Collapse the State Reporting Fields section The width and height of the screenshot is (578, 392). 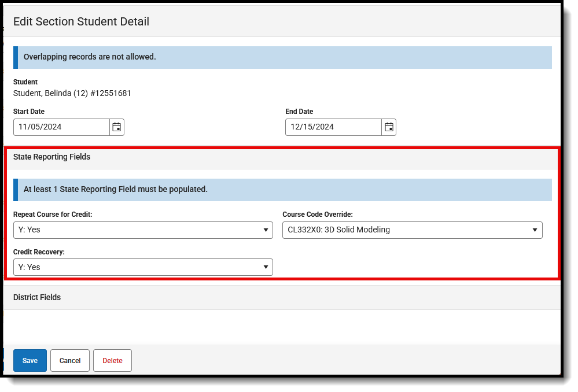51,157
